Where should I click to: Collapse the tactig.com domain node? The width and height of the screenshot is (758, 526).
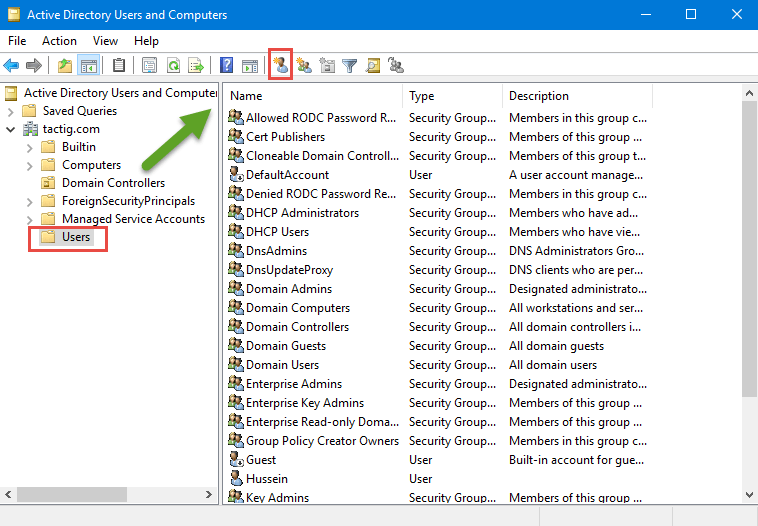11,130
